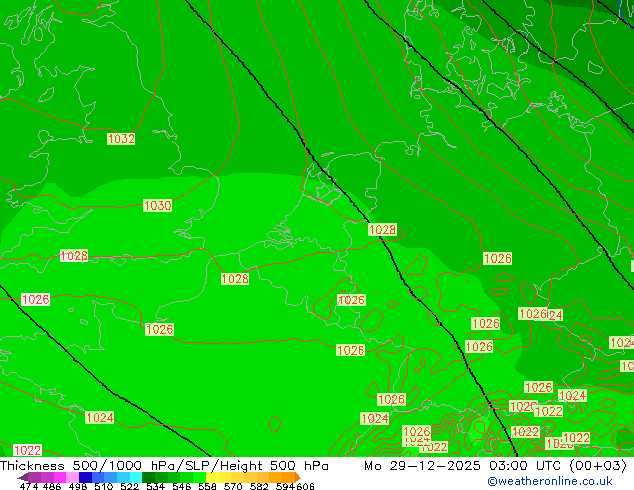
Task: Click the 486 legend value
Action: click(x=52, y=486)
